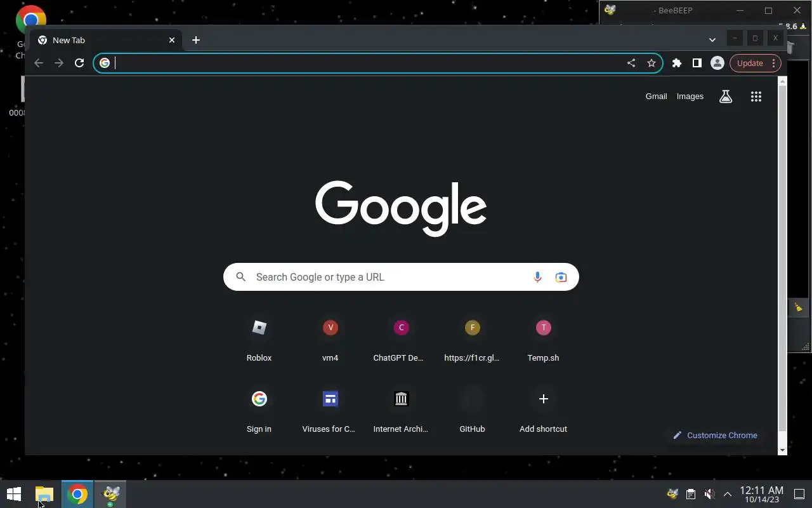Click the back navigation arrow in Chrome
The height and width of the screenshot is (508, 812).
click(39, 63)
